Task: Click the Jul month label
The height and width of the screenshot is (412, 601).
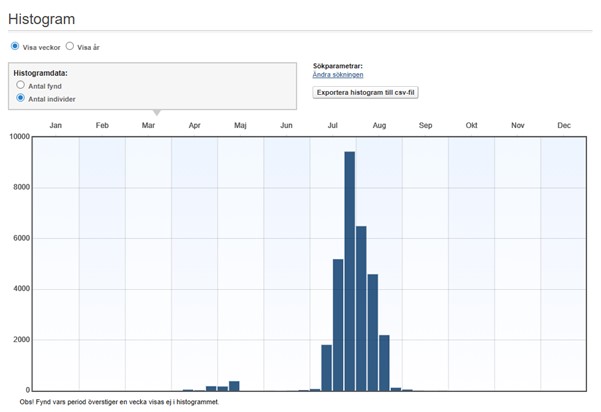Action: click(333, 125)
